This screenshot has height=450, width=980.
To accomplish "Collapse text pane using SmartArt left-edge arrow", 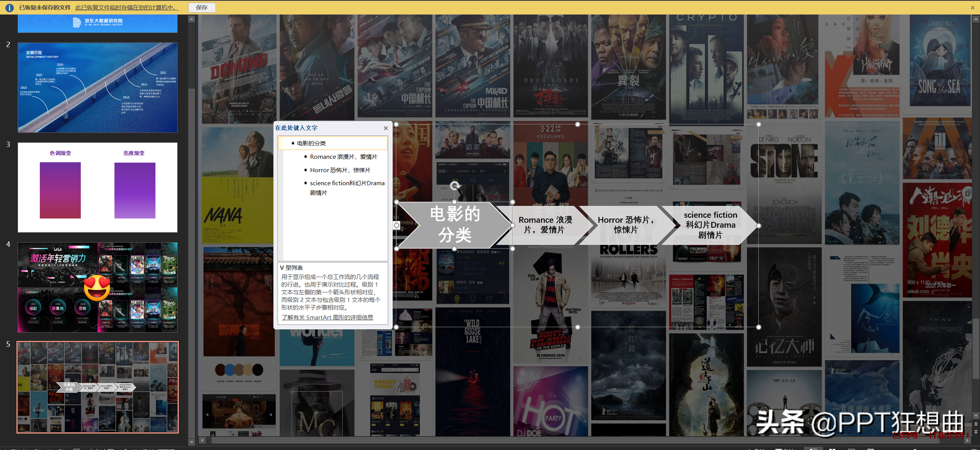I will (397, 226).
